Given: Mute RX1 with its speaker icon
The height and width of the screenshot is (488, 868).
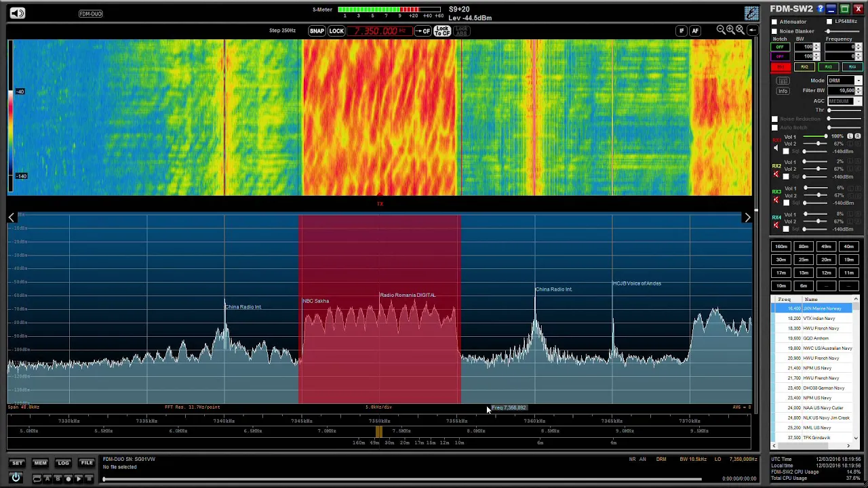Looking at the screenshot, I should pos(776,147).
